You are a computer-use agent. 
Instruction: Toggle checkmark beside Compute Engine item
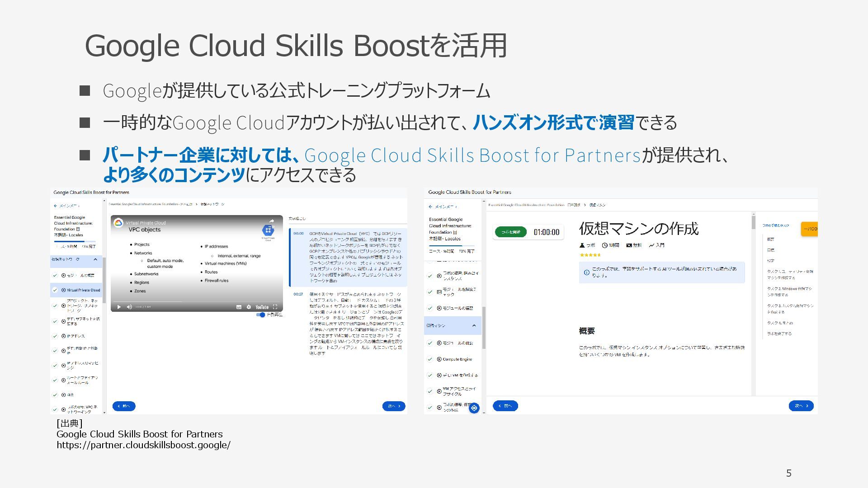[x=430, y=359]
